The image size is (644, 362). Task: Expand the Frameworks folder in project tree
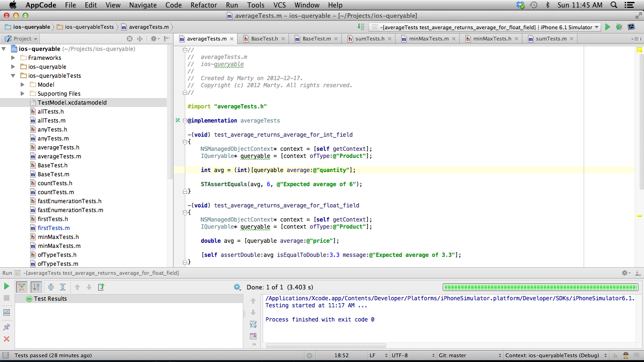coord(13,58)
